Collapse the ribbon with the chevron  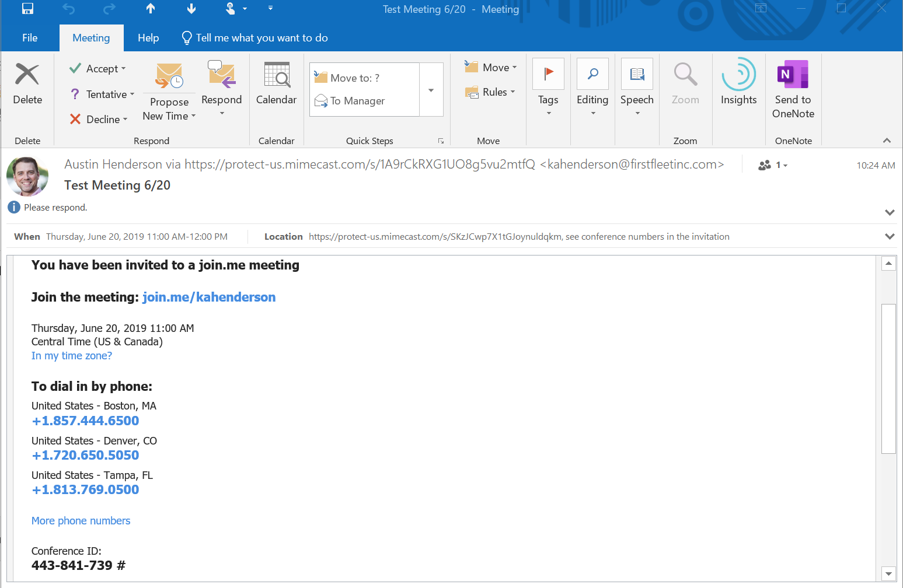coord(887,141)
